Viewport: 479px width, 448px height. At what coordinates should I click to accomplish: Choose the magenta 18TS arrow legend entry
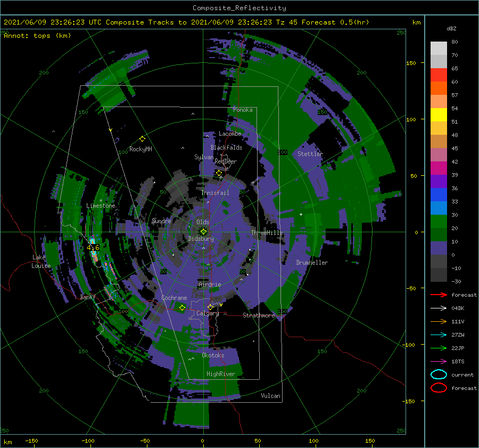pyautogui.click(x=439, y=362)
